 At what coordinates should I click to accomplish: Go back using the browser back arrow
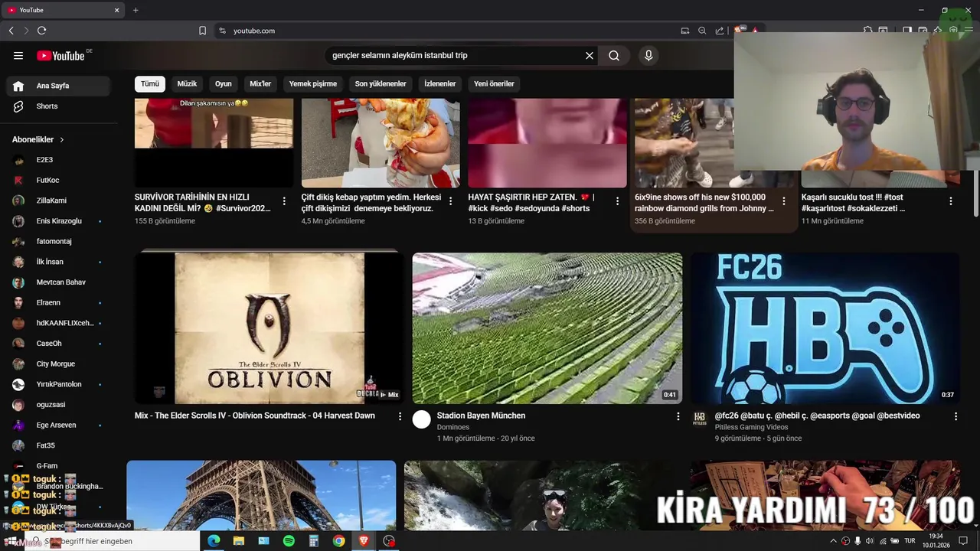pyautogui.click(x=11, y=31)
